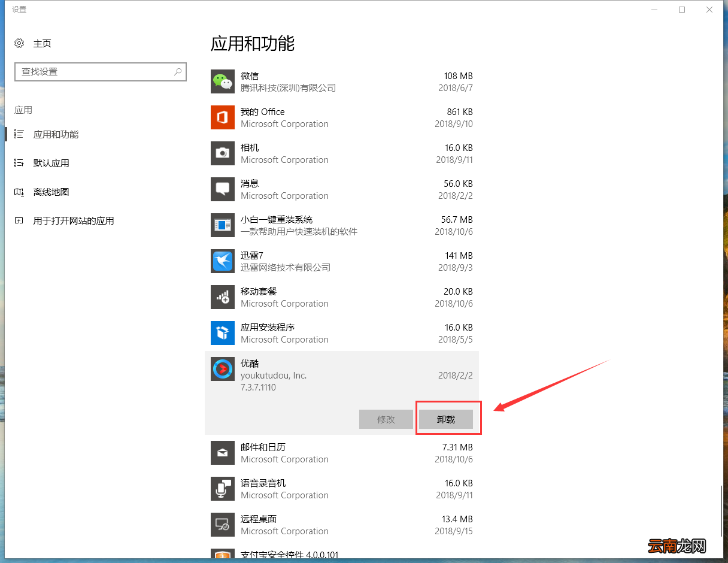The height and width of the screenshot is (563, 728).
Task: Click the 56.7 MB size value
Action: click(x=457, y=220)
